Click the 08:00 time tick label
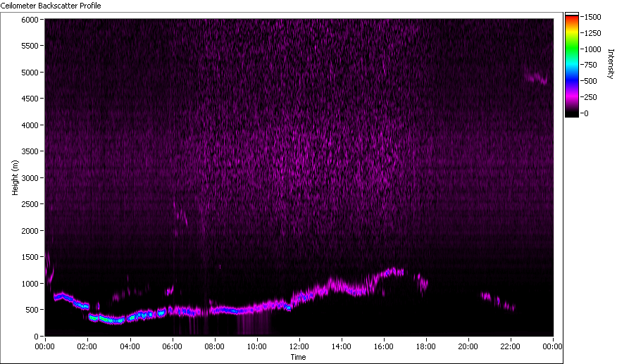Screen dimensions: 617x364 point(214,346)
